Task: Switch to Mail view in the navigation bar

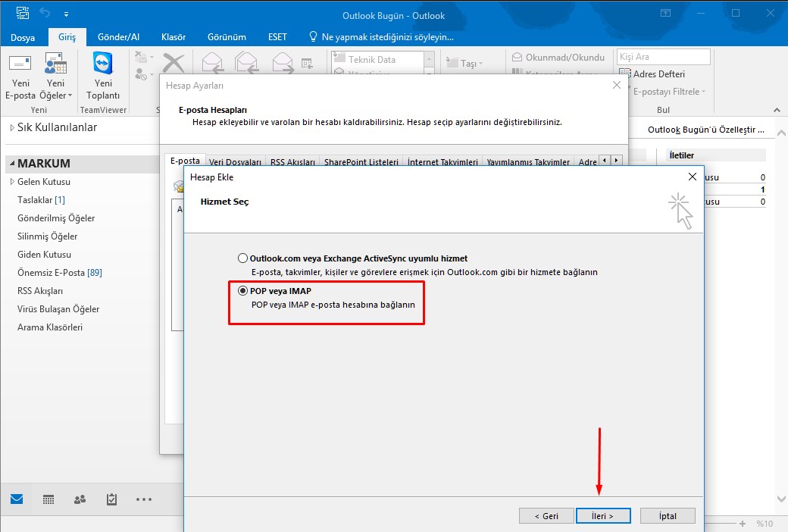Action: pos(17,499)
